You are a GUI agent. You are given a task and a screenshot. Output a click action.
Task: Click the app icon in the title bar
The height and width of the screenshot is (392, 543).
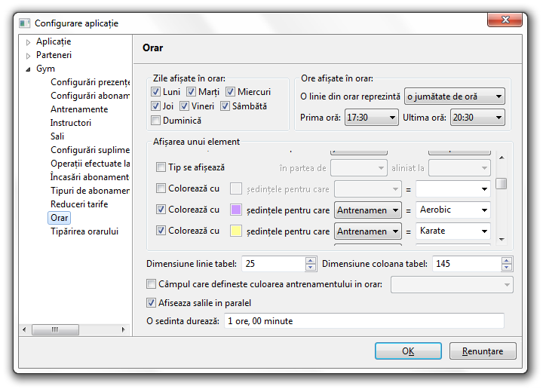pyautogui.click(x=25, y=23)
